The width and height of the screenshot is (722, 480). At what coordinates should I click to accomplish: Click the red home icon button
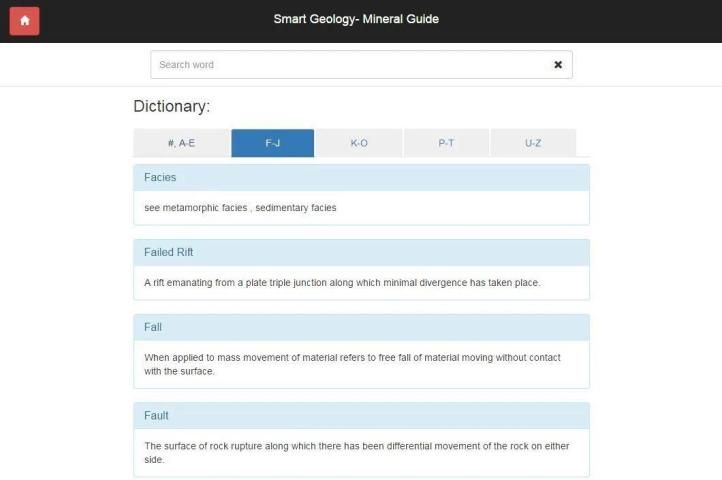coord(24,20)
